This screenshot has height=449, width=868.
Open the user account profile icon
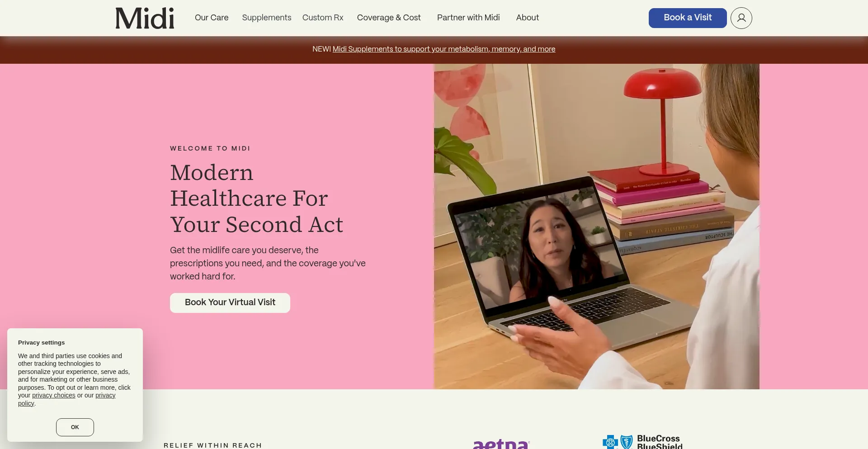tap(741, 18)
